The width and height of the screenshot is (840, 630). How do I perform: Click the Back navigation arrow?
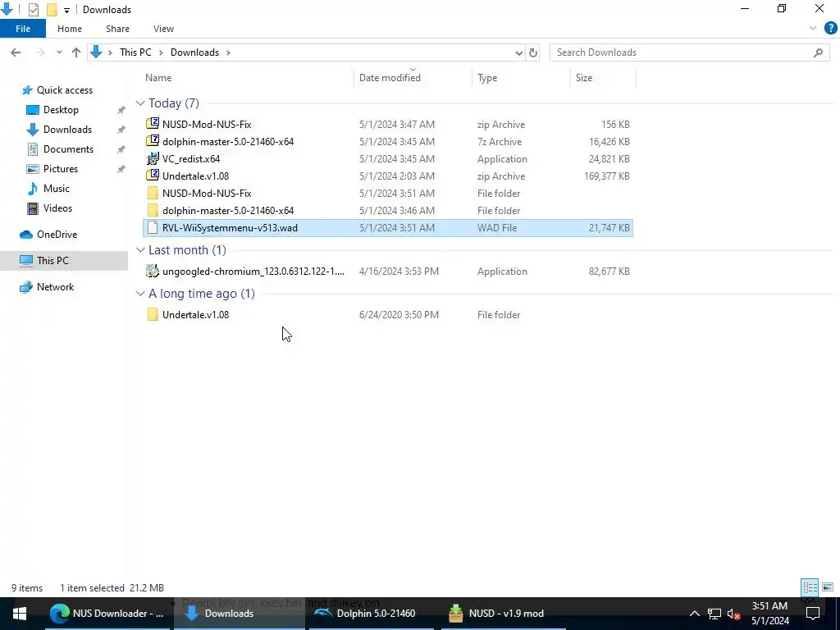16,52
